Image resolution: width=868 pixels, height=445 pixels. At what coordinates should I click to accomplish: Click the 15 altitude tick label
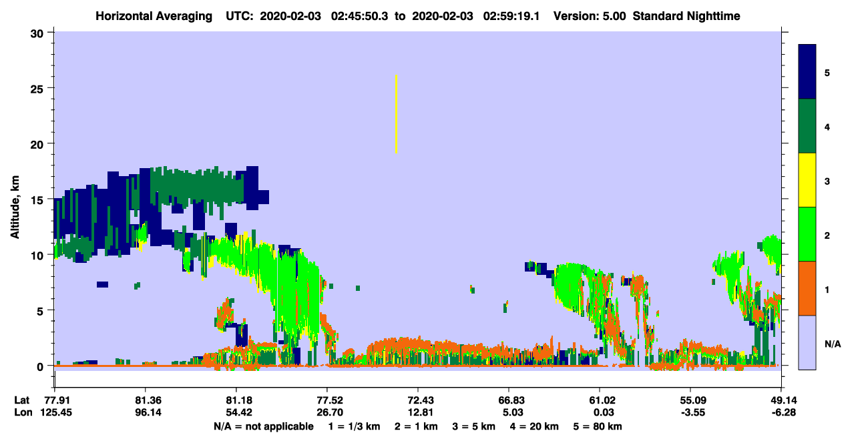(x=39, y=199)
